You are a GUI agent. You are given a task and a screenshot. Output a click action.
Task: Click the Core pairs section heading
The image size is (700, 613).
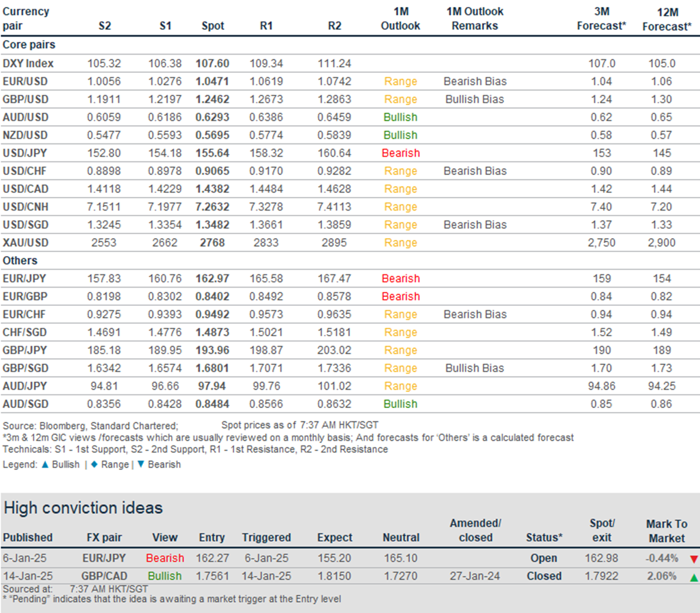pos(29,45)
